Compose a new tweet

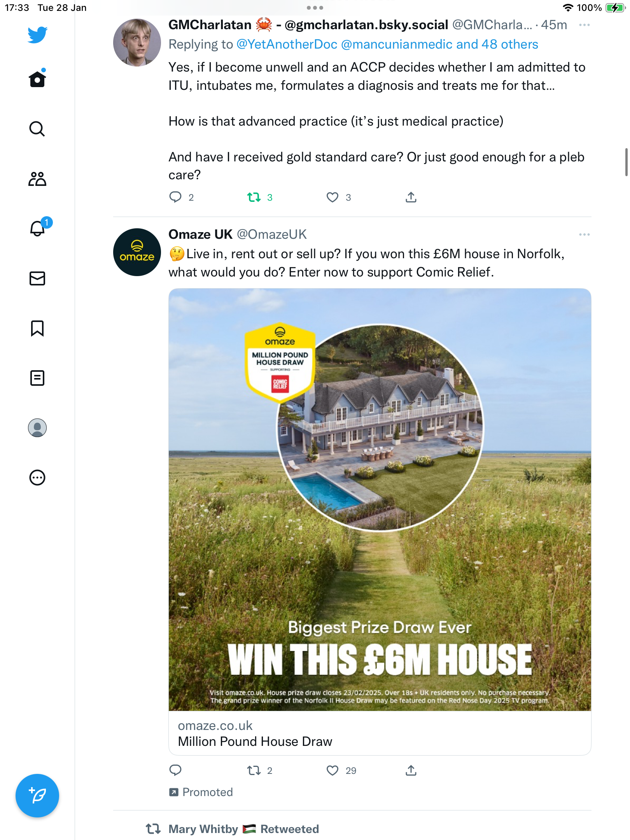(37, 796)
